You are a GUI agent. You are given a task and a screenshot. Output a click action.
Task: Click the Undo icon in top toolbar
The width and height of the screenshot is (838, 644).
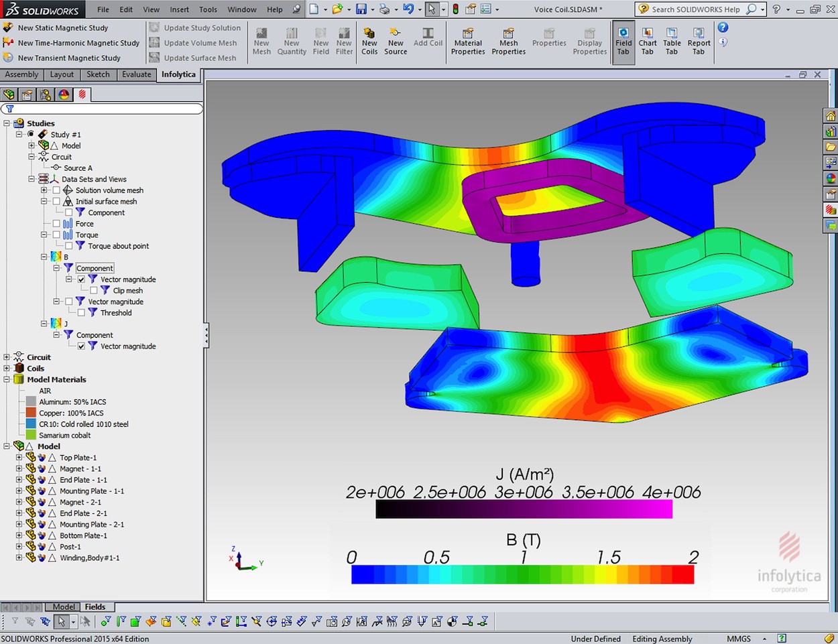[x=408, y=9]
